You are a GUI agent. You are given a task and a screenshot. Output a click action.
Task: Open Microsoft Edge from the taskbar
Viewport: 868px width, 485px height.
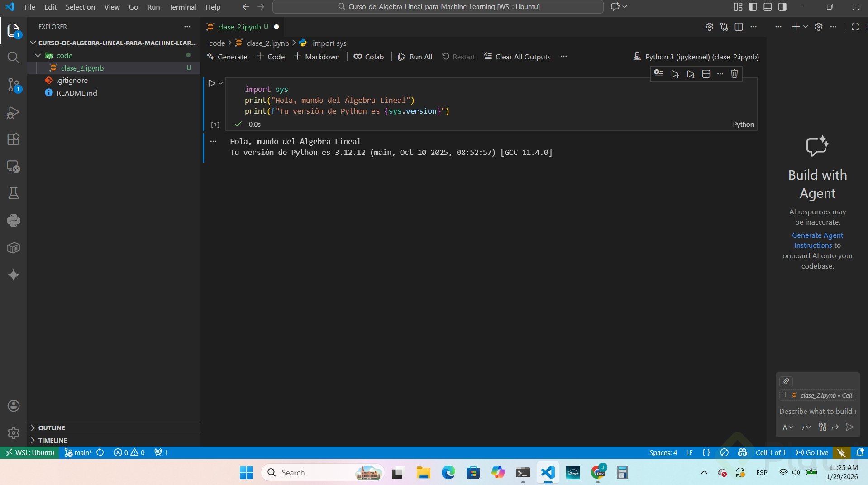(x=448, y=473)
